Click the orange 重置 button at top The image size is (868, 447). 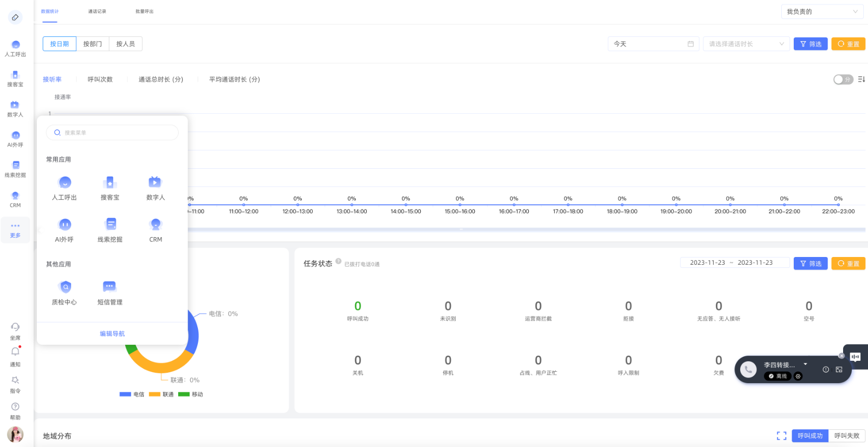(x=848, y=44)
